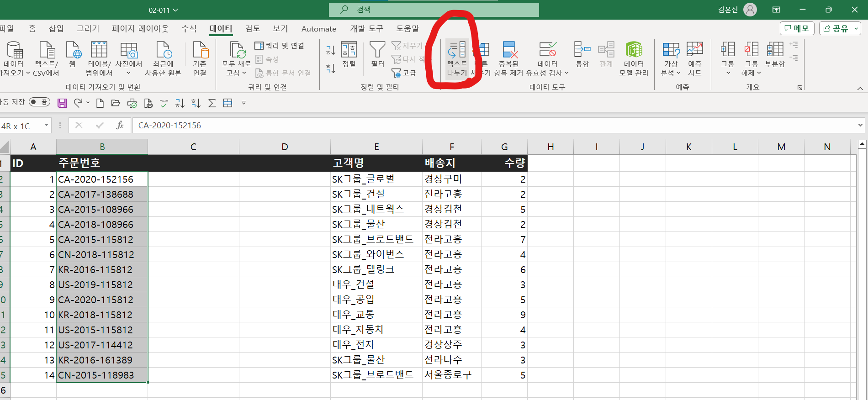Open the 수식 tab
The image size is (868, 400).
tap(189, 28)
